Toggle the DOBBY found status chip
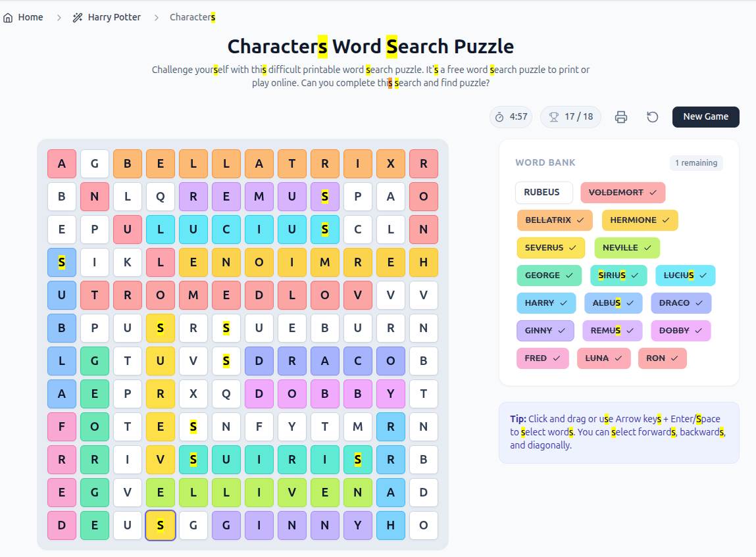The image size is (756, 557). click(680, 331)
